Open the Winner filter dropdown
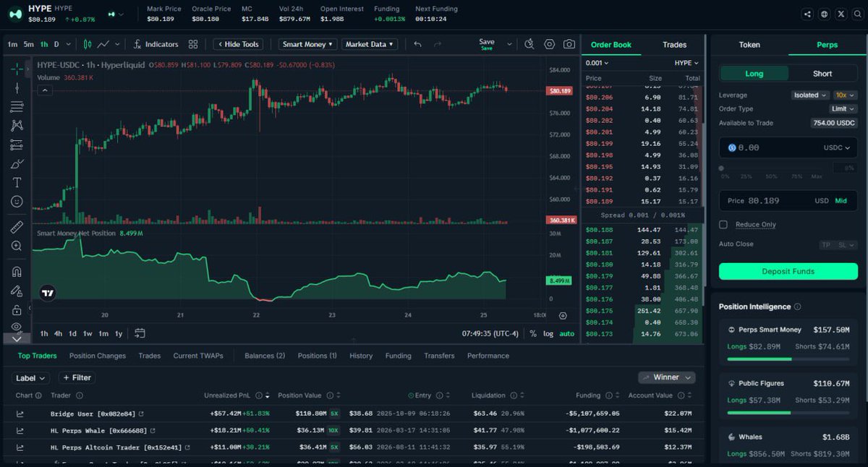This screenshot has height=467, width=868. 667,377
